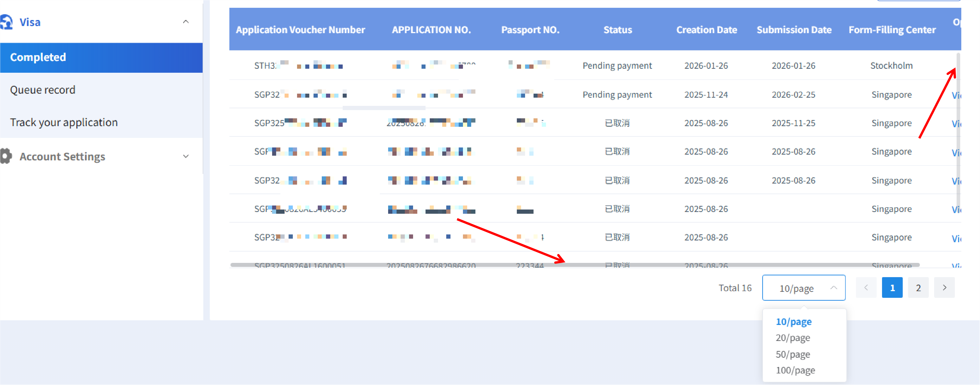Collapse the Visa menu chevron

[x=186, y=22]
